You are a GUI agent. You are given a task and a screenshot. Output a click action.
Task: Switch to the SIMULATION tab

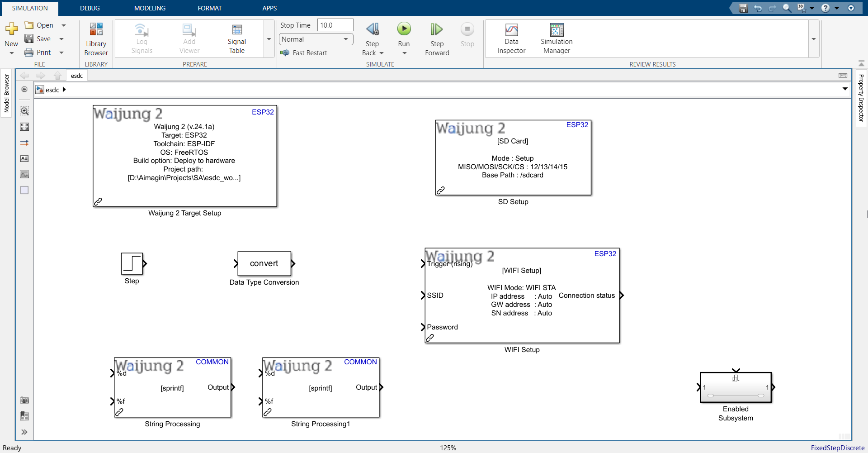(30, 8)
